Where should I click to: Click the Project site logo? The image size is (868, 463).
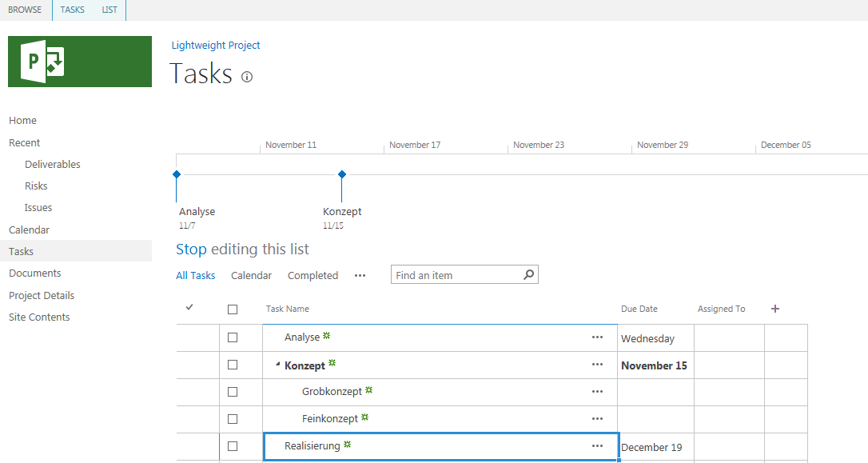pos(80,62)
